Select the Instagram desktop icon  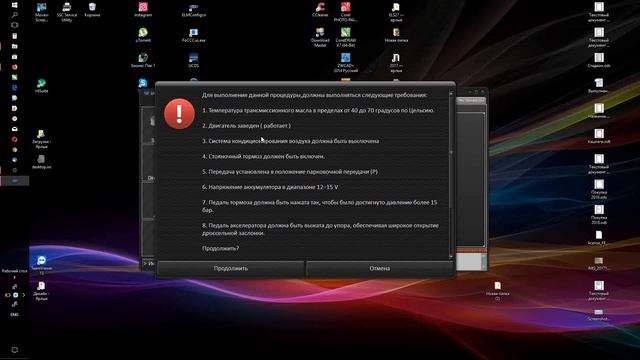[x=143, y=10]
